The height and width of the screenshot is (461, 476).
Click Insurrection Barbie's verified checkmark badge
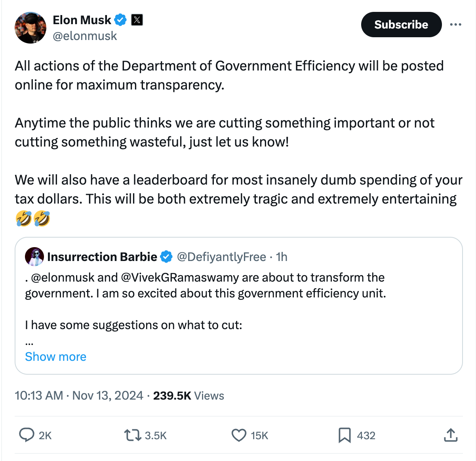pos(166,257)
